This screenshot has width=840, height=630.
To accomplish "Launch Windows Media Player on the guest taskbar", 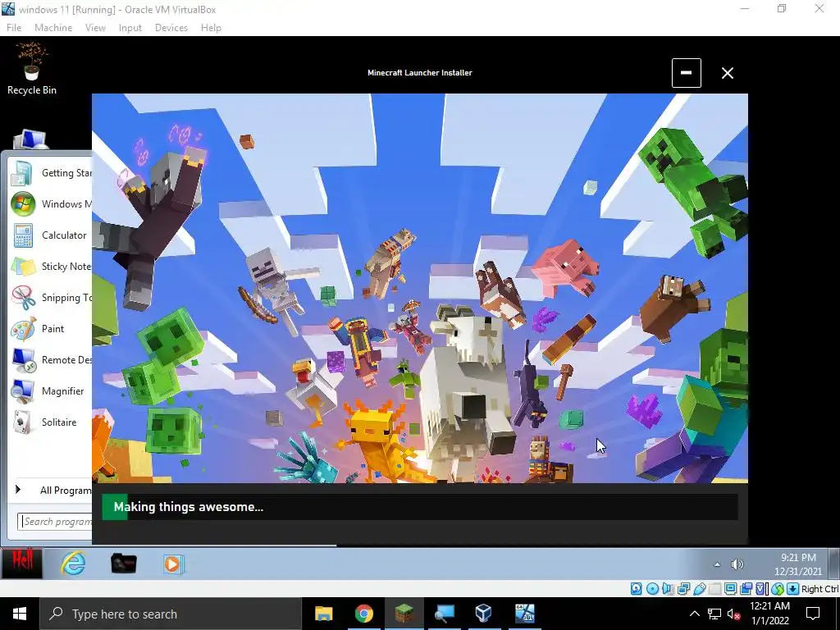I will [172, 564].
